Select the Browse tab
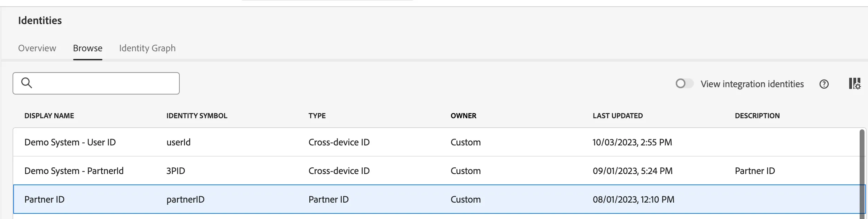868x219 pixels. [x=88, y=48]
